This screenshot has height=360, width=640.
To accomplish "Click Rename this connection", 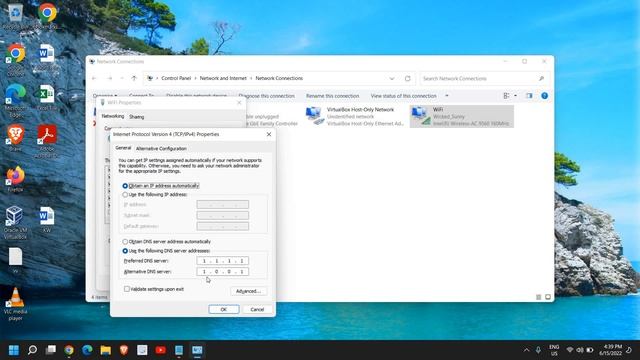I will pyautogui.click(x=333, y=96).
